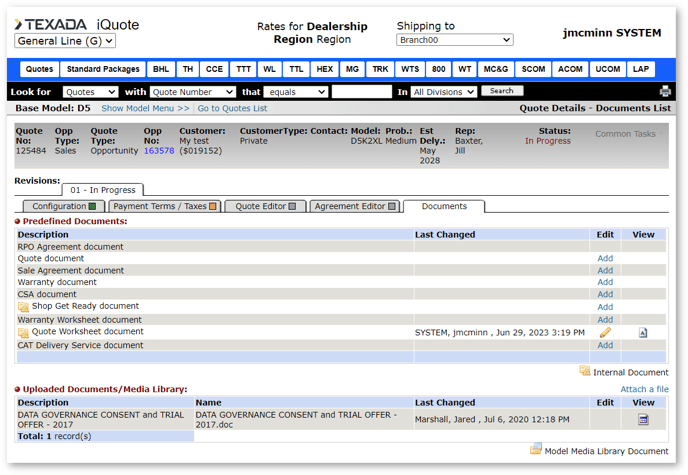Image resolution: width=688 pixels, height=475 pixels.
Task: Click Shop Get Ready folder icon
Action: 24,307
